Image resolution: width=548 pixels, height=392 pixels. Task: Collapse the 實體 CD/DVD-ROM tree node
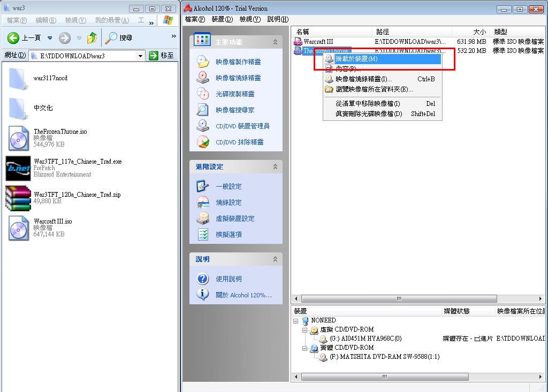[x=305, y=348]
